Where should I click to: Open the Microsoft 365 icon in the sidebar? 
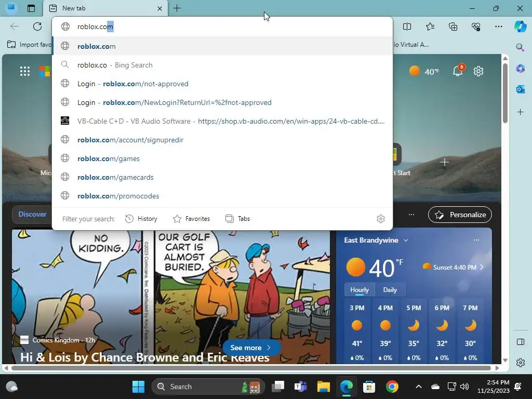pos(520,69)
